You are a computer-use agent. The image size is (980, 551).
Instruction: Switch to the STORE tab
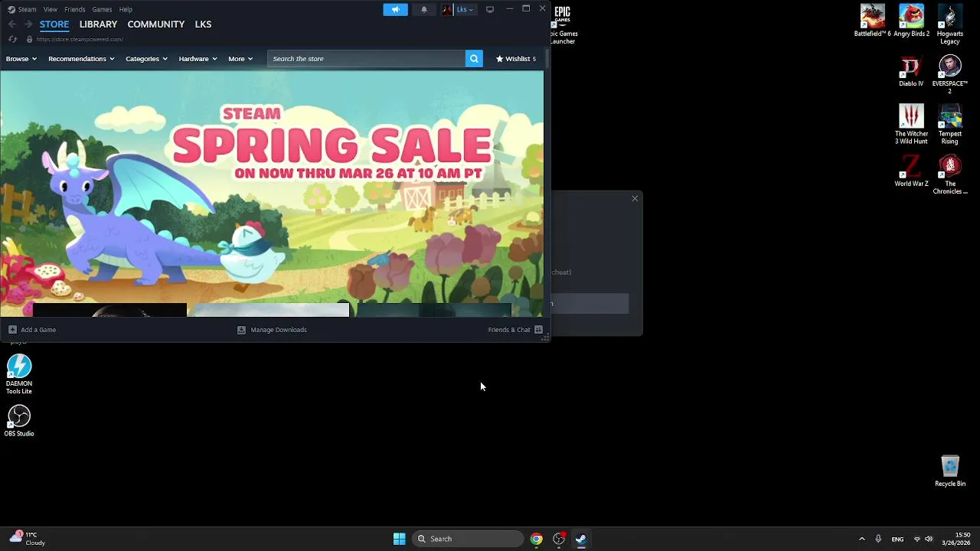(54, 24)
